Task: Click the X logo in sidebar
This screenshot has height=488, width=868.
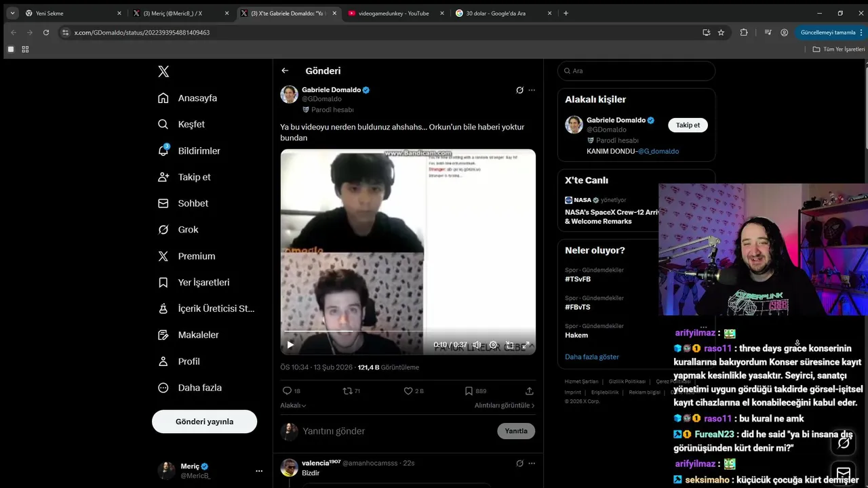Action: (163, 71)
